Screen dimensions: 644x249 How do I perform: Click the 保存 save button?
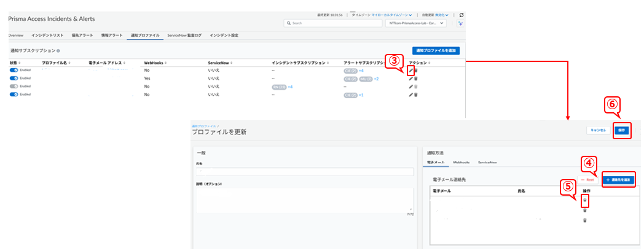tap(622, 130)
